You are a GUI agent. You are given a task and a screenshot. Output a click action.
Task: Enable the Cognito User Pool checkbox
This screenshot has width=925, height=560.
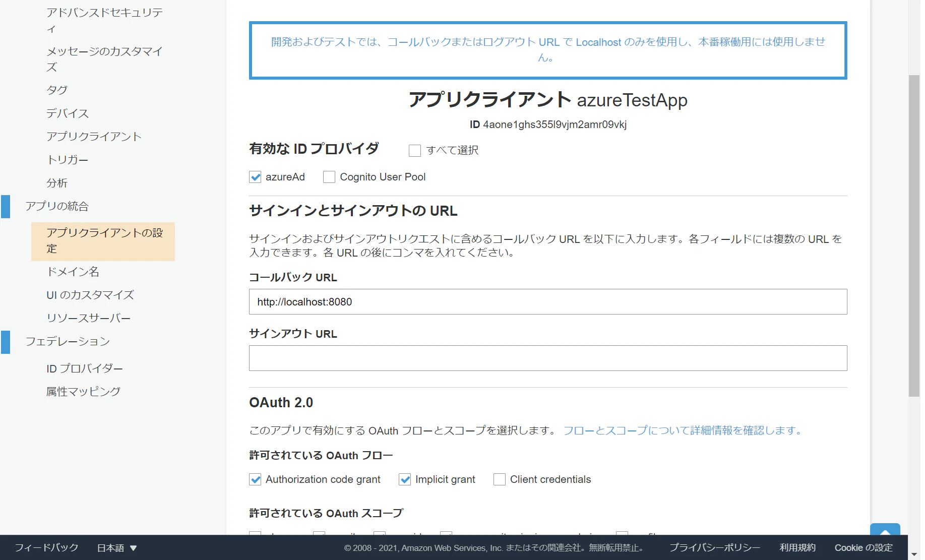pyautogui.click(x=329, y=177)
